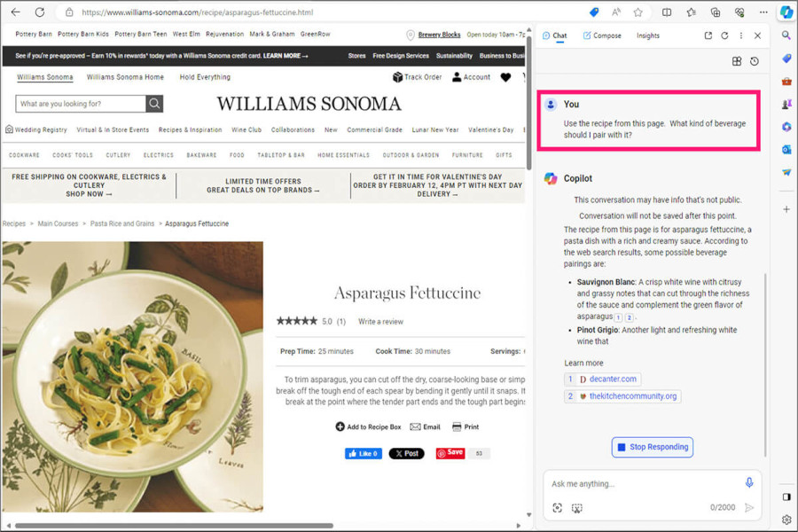
Task: Click Write a review link
Action: (380, 322)
